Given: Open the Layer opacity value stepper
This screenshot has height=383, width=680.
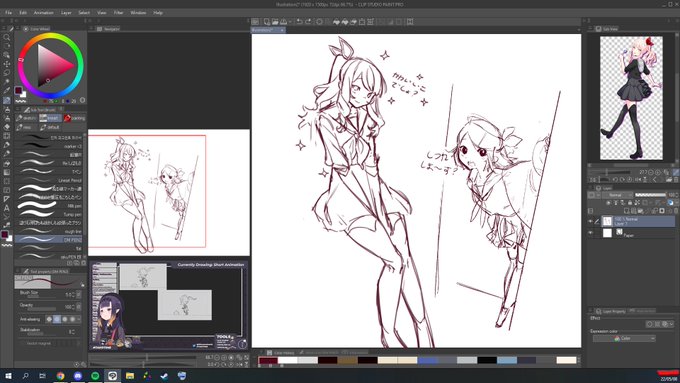Looking at the screenshot, I should 677,195.
